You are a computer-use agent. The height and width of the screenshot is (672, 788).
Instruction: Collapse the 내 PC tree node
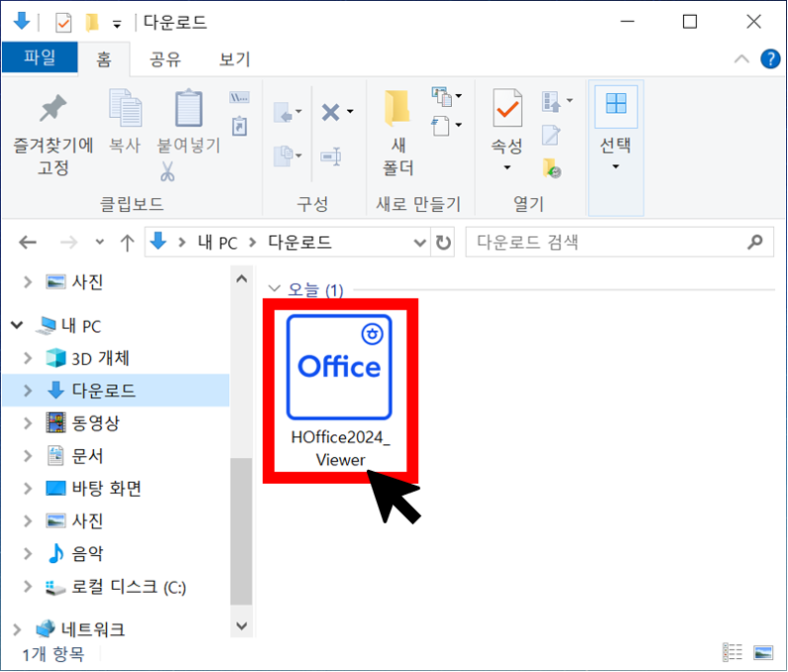point(17,325)
